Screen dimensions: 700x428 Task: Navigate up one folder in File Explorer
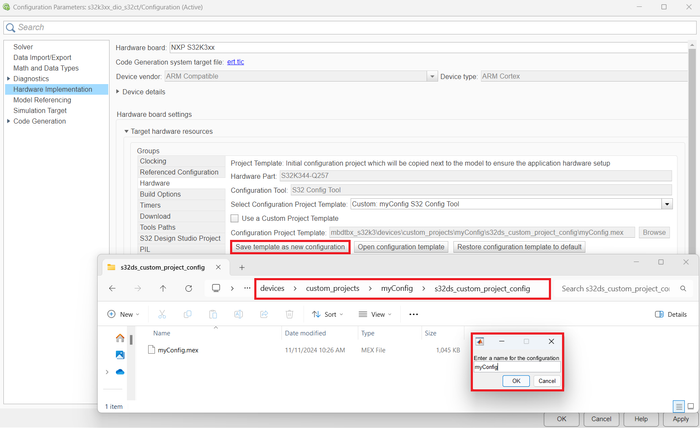pyautogui.click(x=163, y=289)
